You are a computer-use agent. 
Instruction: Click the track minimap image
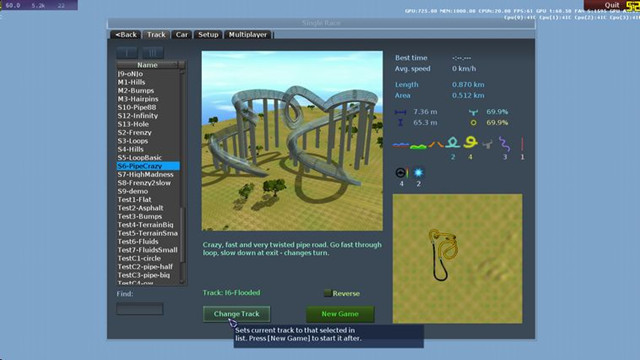[x=457, y=259]
